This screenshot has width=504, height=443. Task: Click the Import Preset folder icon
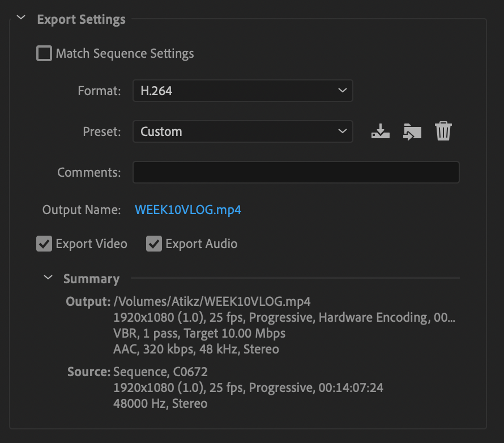pos(412,131)
